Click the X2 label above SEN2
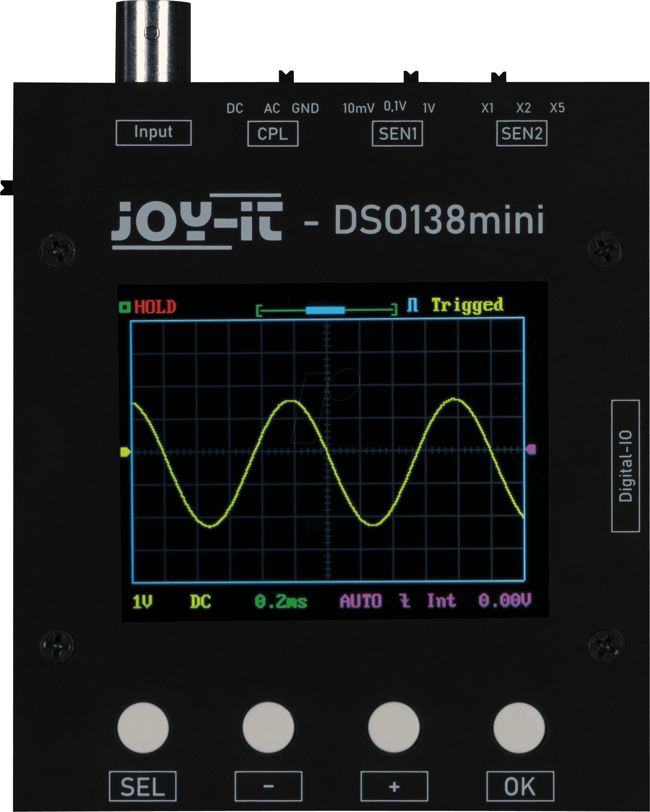 click(524, 108)
